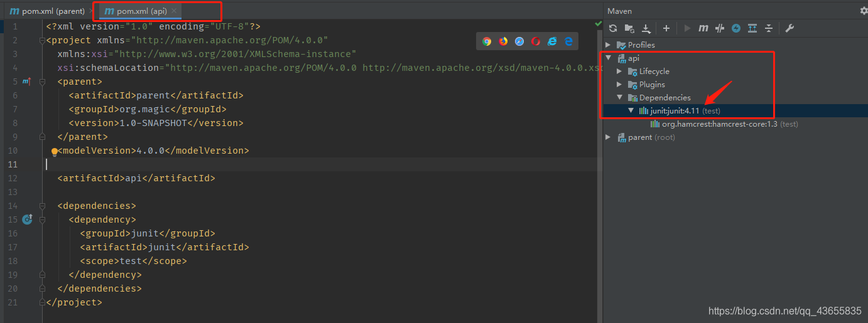The image size is (868, 323).
Task: Fold the dependencies tag on line 14
Action: (42, 206)
